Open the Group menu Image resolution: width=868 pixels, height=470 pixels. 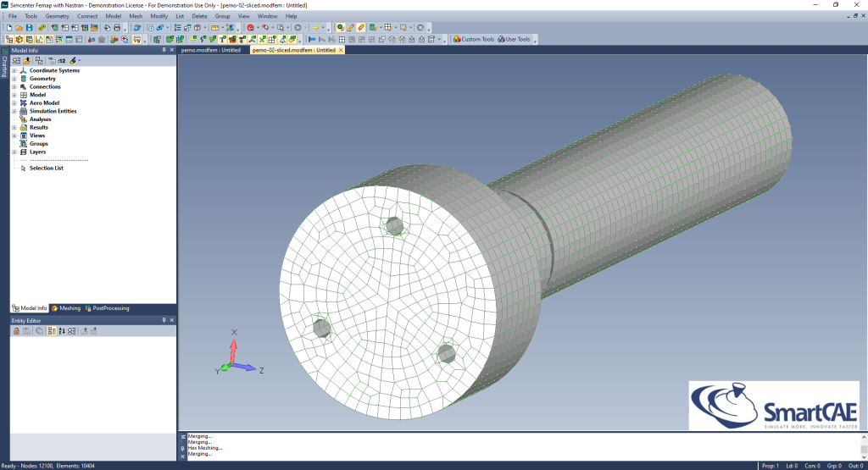coord(223,16)
